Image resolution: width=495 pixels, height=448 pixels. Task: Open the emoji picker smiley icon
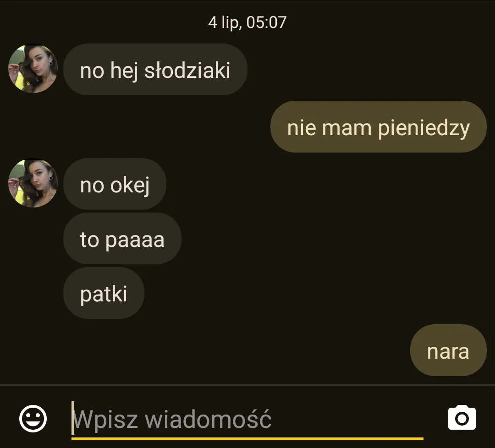pos(33,419)
